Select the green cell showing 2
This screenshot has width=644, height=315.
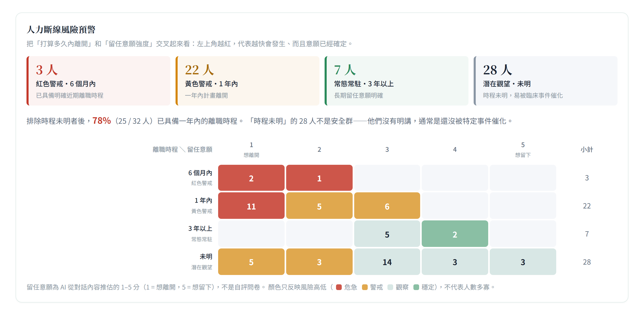pos(455,234)
